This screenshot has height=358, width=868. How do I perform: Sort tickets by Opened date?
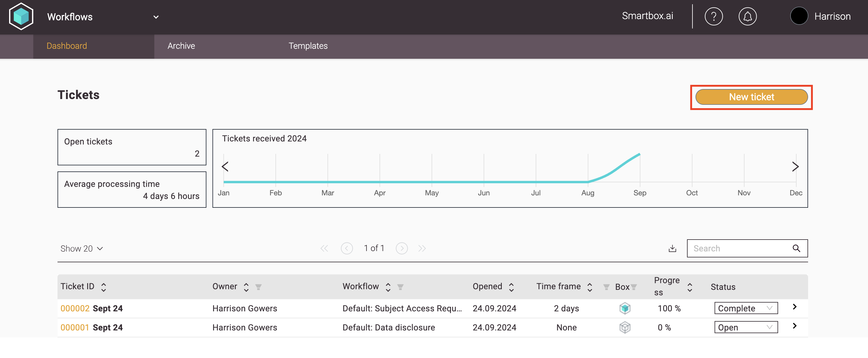[x=511, y=287]
